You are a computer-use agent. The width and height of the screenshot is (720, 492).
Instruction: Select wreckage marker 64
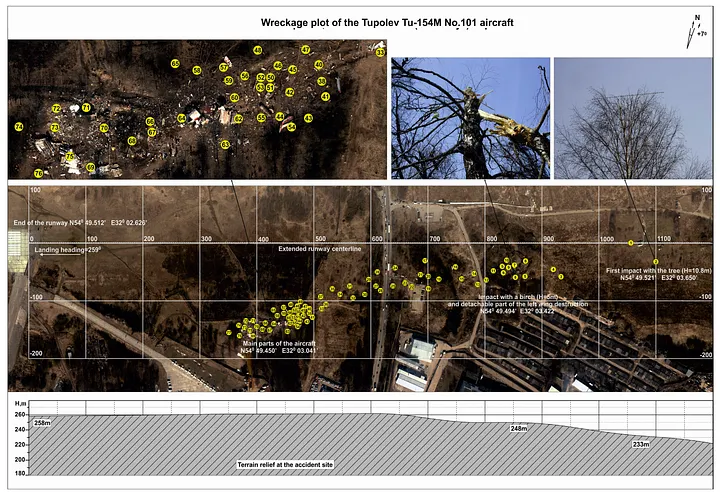point(182,119)
